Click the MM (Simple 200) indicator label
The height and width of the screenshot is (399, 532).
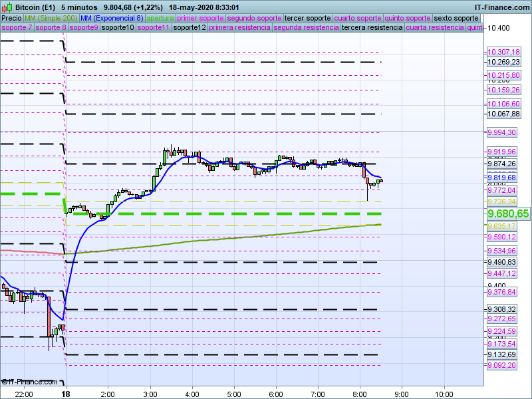(51, 18)
